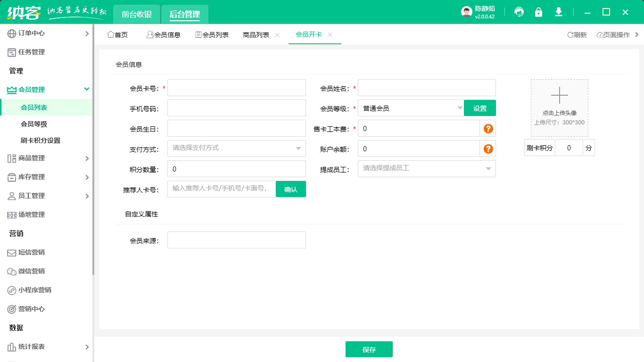Click the 会员管理 crown icon

tap(12, 90)
